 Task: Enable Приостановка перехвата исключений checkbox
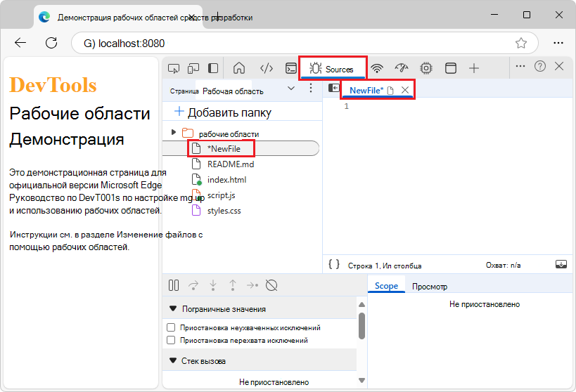click(x=171, y=340)
